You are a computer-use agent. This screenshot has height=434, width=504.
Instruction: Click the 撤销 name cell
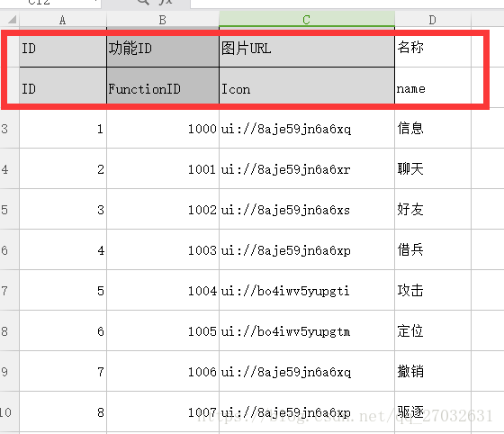click(x=433, y=371)
